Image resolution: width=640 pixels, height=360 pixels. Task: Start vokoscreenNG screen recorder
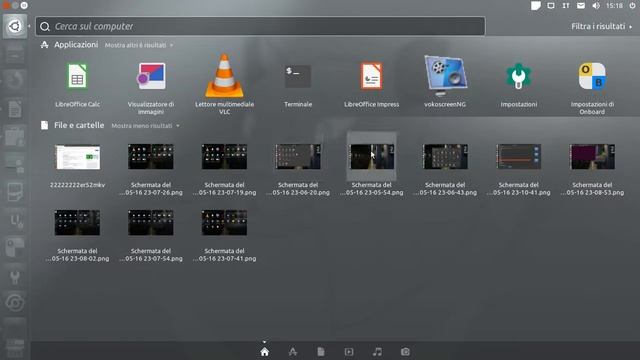pos(445,76)
